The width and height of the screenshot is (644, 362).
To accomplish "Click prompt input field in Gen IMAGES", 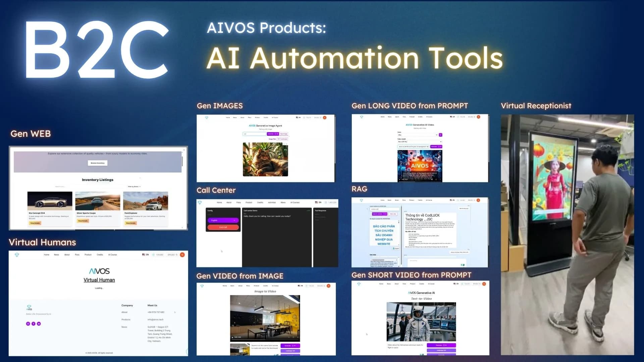I will click(x=254, y=134).
